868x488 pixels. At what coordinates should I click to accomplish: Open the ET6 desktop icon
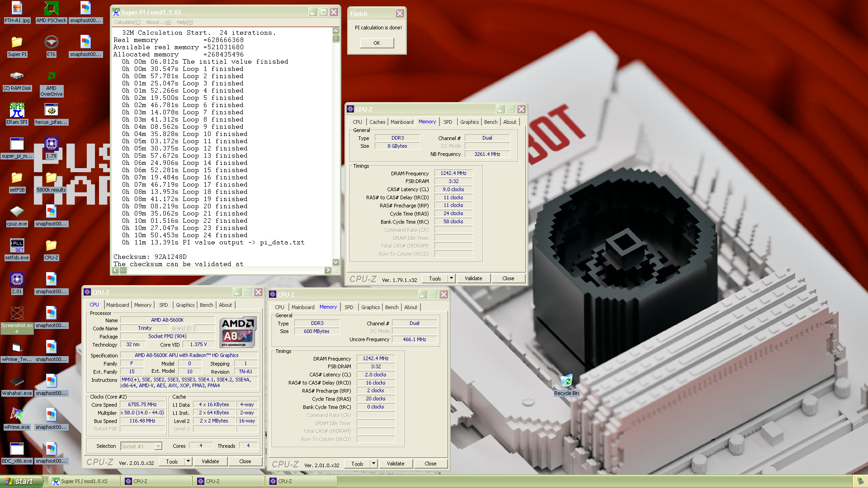pos(51,46)
